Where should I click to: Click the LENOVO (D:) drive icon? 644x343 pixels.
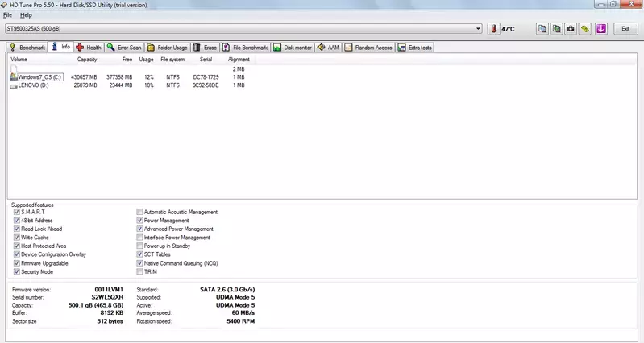pyautogui.click(x=14, y=85)
